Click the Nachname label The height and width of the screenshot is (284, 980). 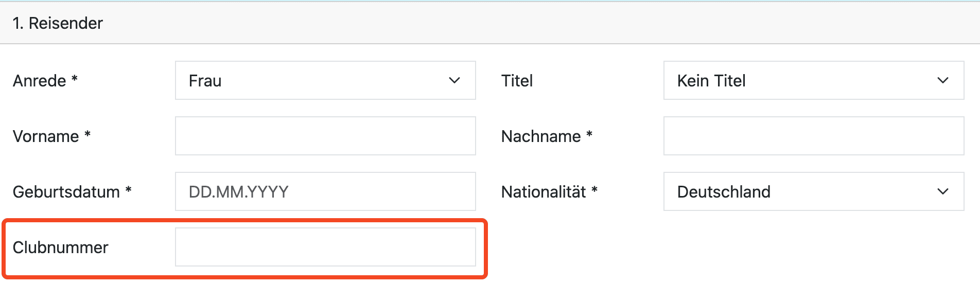point(541,136)
